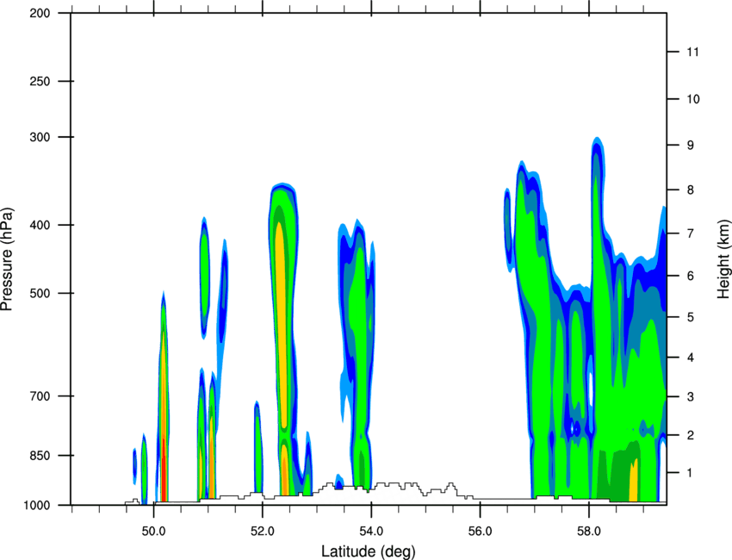The width and height of the screenshot is (732, 560).
Task: Pick the 6 km height label
Action: pos(690,276)
